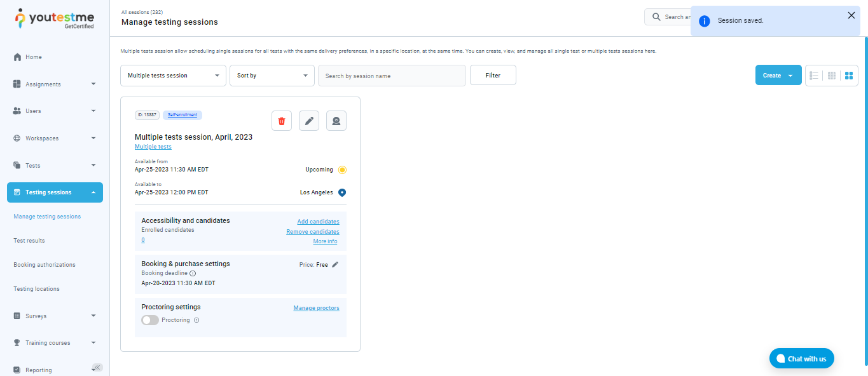The height and width of the screenshot is (376, 868).
Task: Click the red trash delete session icon
Action: pyautogui.click(x=282, y=121)
